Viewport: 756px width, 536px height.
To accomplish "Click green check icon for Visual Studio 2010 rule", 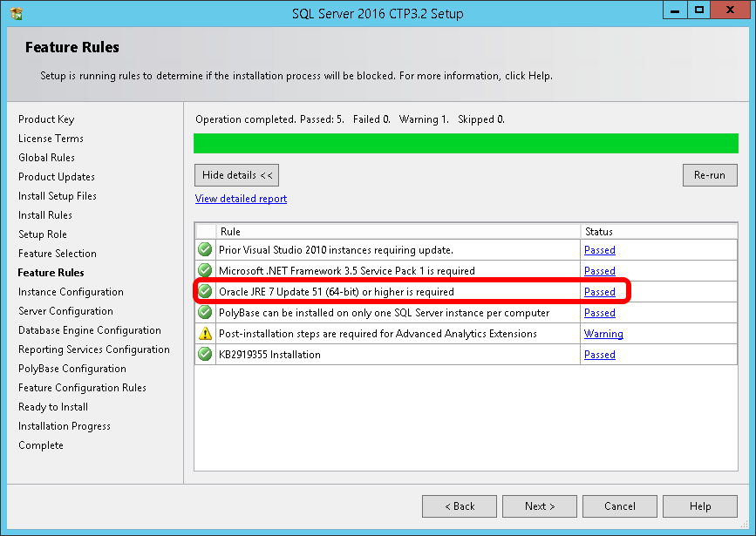I will pyautogui.click(x=205, y=249).
